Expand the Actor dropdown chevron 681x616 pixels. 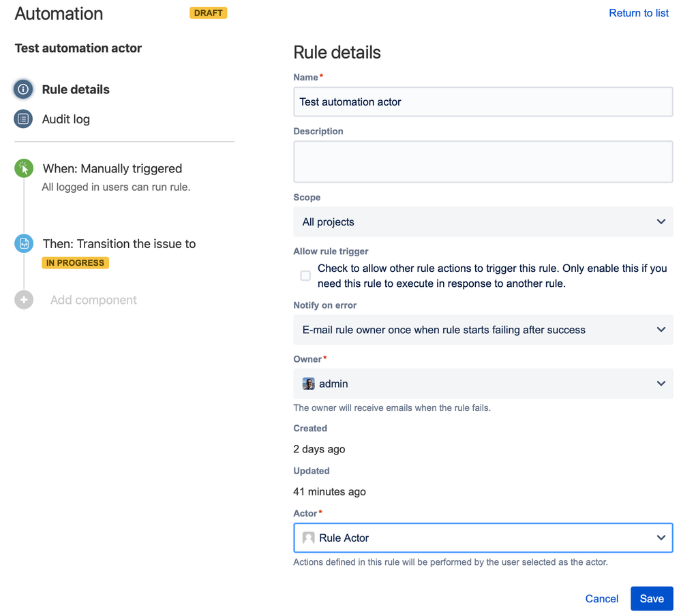661,538
